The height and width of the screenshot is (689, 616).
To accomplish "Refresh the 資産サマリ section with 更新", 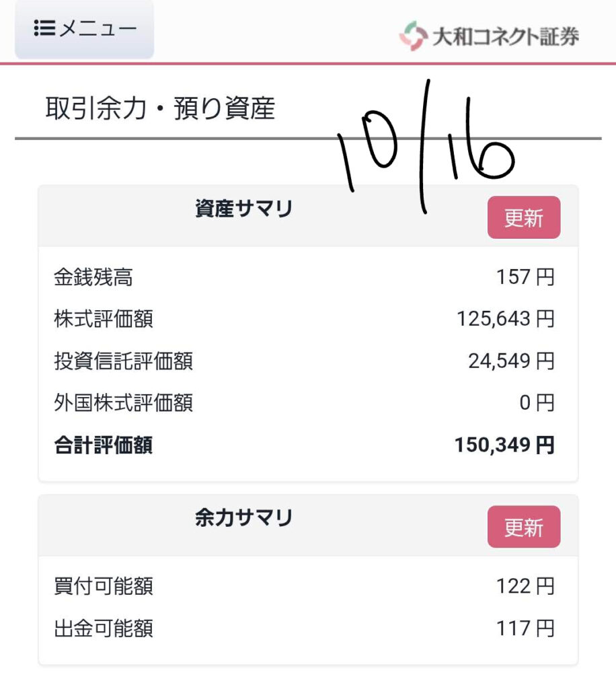I will [x=523, y=217].
